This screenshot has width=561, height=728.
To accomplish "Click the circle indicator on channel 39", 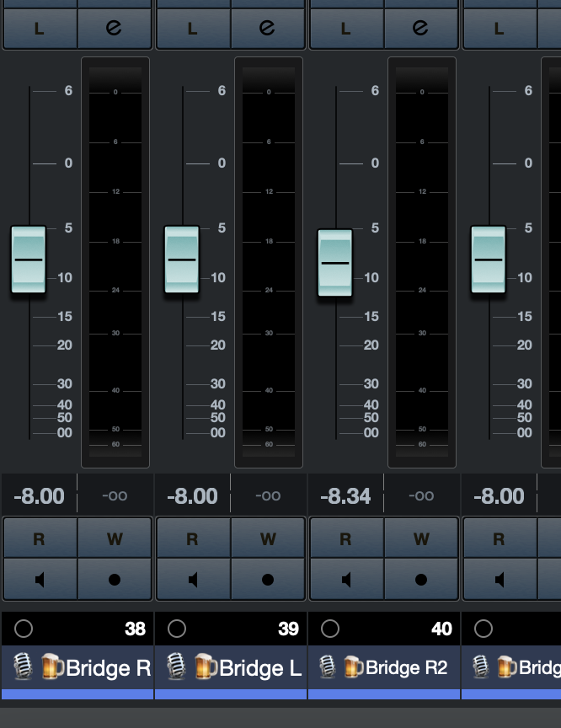I will tap(177, 629).
